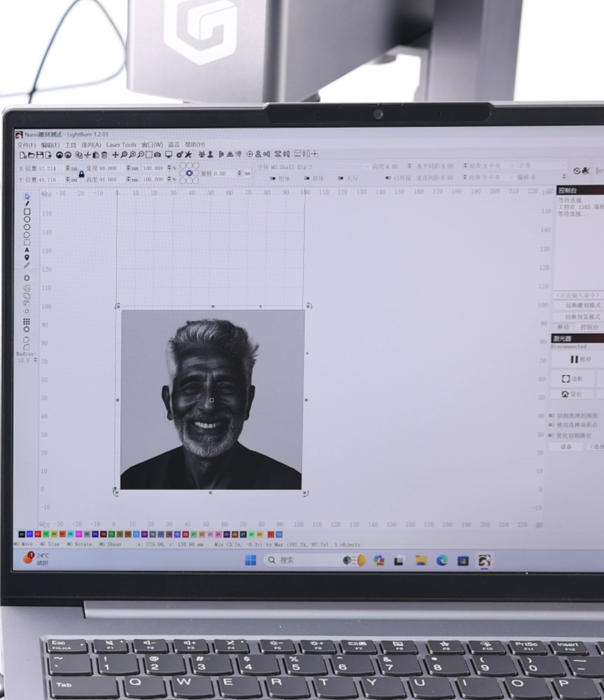Toggle 切割选择的图形 switch
The height and width of the screenshot is (700, 604).
(552, 415)
